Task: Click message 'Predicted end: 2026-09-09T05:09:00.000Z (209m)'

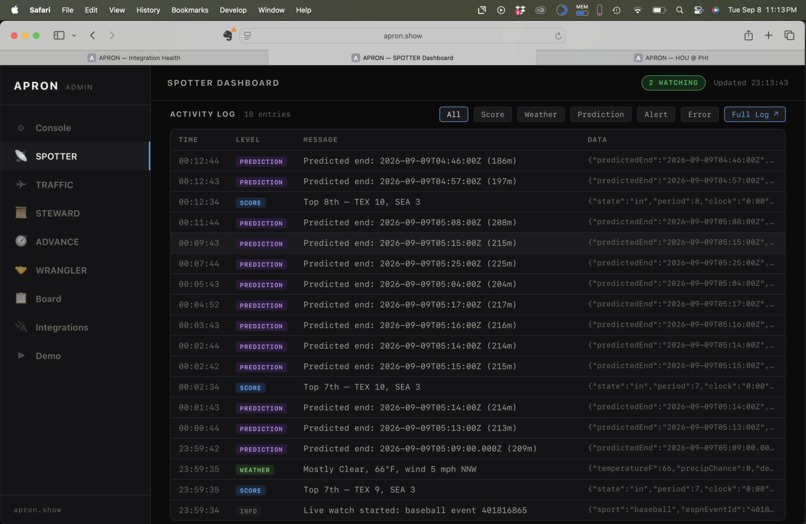Action: coord(420,449)
